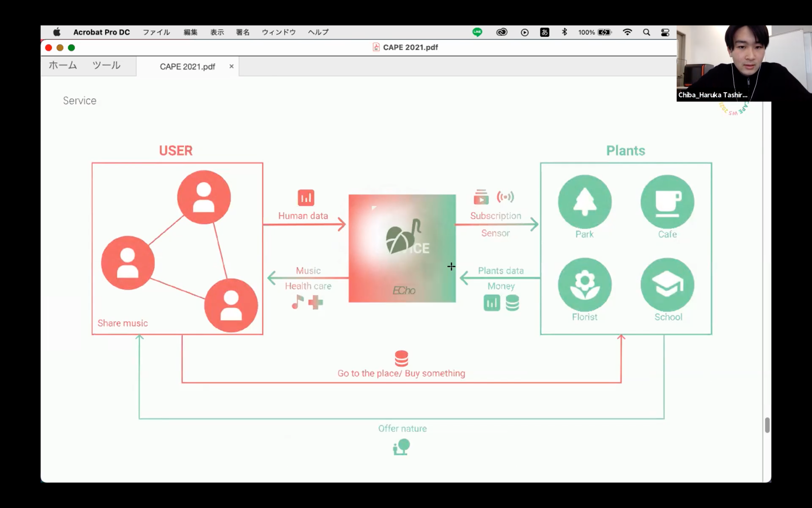Click the Offer nature tree person icon
Viewport: 812px width, 508px height.
click(x=401, y=447)
